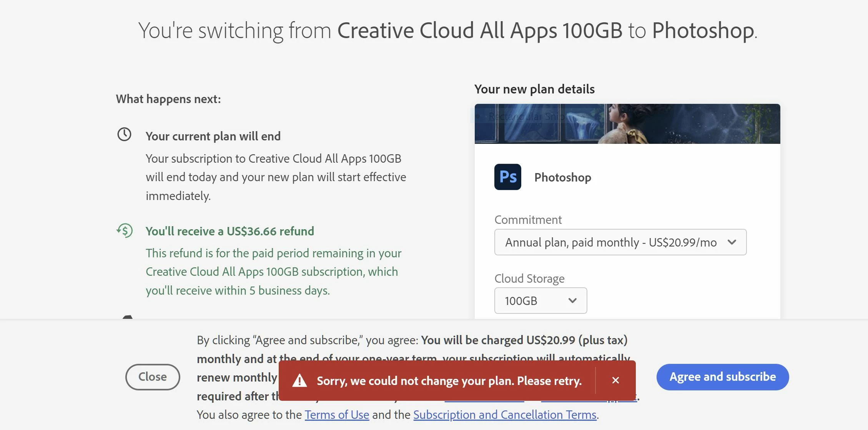868x430 pixels.
Task: Open Subscription and Cancellation Terms link
Action: click(x=504, y=415)
